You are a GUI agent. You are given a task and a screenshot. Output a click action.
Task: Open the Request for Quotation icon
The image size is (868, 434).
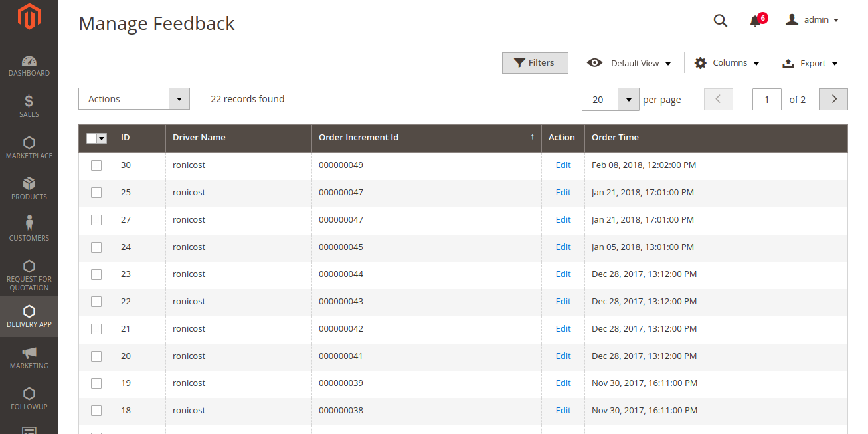tap(29, 266)
